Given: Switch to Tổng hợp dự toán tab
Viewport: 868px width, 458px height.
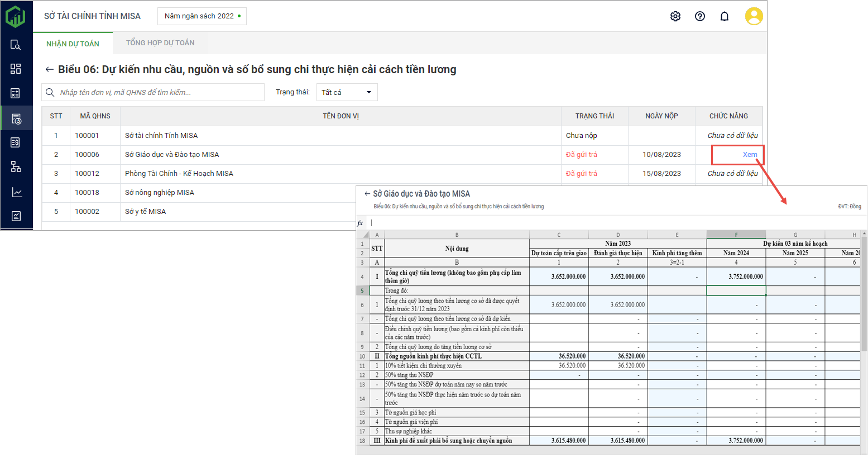Looking at the screenshot, I should (x=160, y=43).
